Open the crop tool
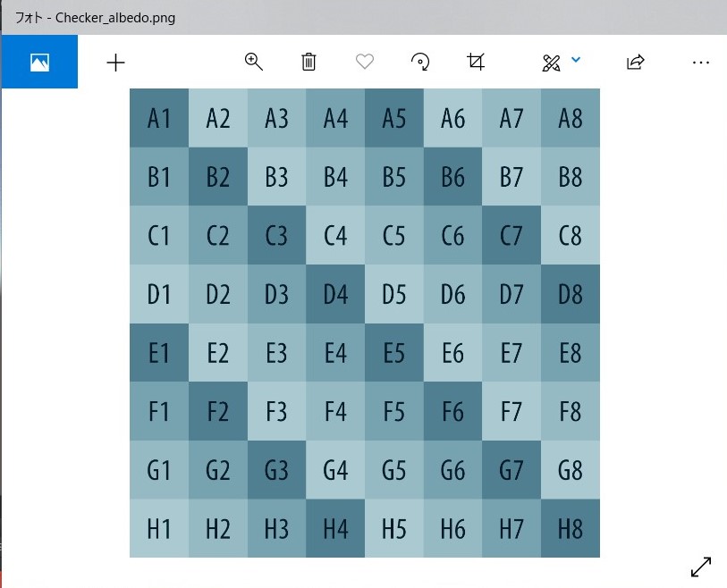The image size is (727, 588). [x=476, y=62]
